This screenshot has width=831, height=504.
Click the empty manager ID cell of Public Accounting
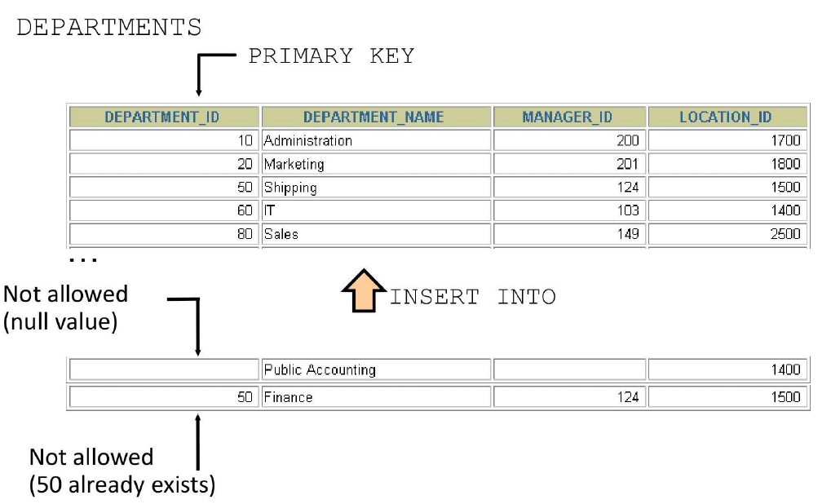coord(569,369)
